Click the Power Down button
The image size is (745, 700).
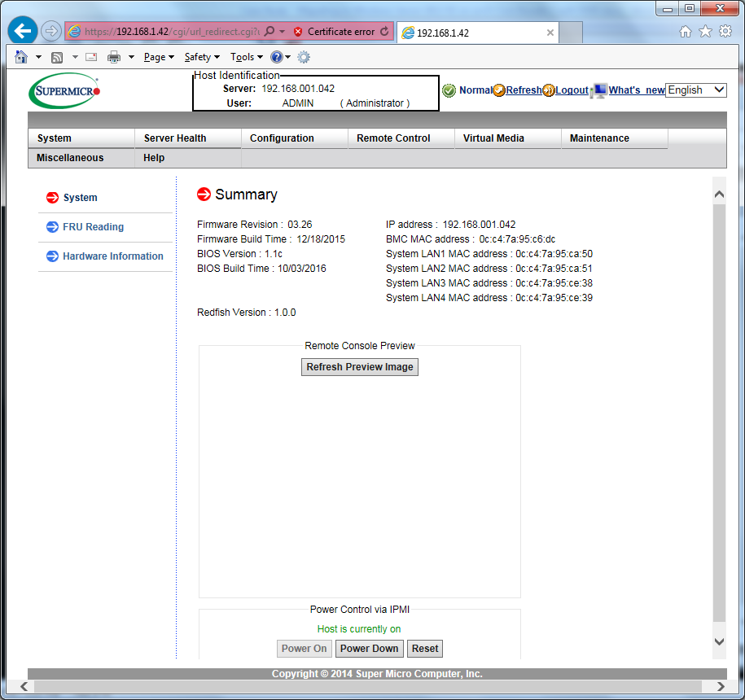click(x=369, y=649)
